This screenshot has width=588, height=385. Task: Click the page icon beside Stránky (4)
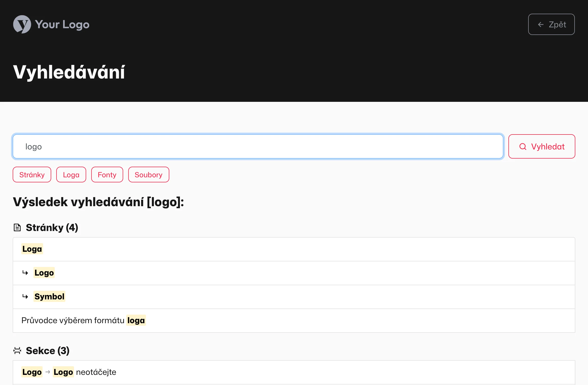17,227
